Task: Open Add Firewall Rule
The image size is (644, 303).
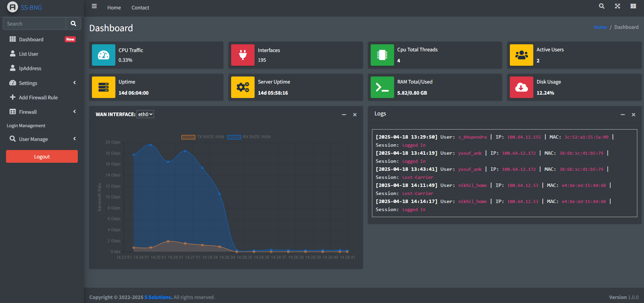Action: [x=42, y=97]
